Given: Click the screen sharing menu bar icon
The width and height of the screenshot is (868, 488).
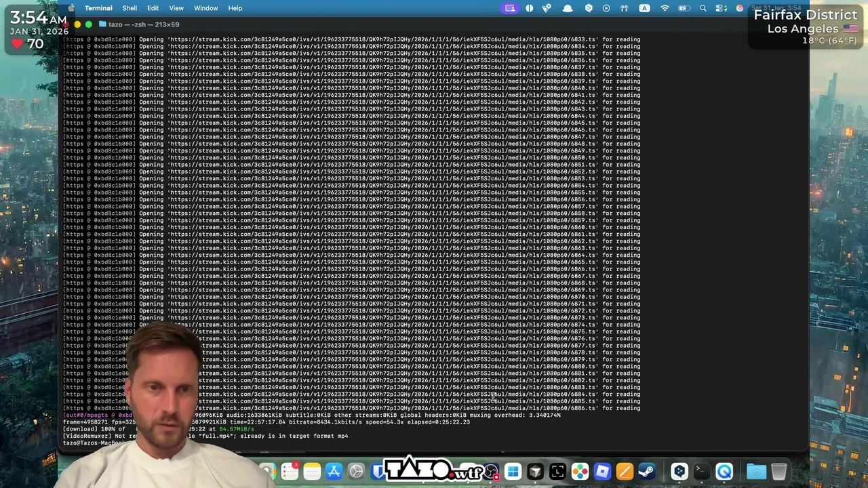Looking at the screenshot, I should [x=510, y=8].
